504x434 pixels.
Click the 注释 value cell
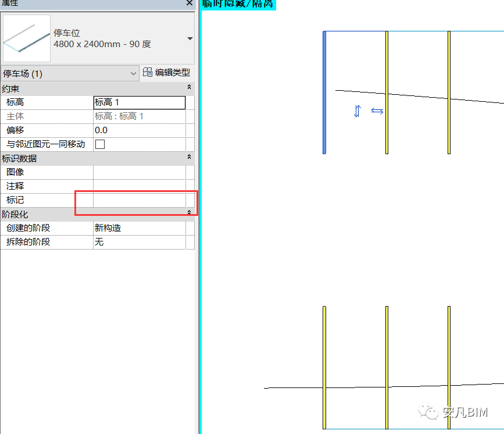[x=139, y=186]
